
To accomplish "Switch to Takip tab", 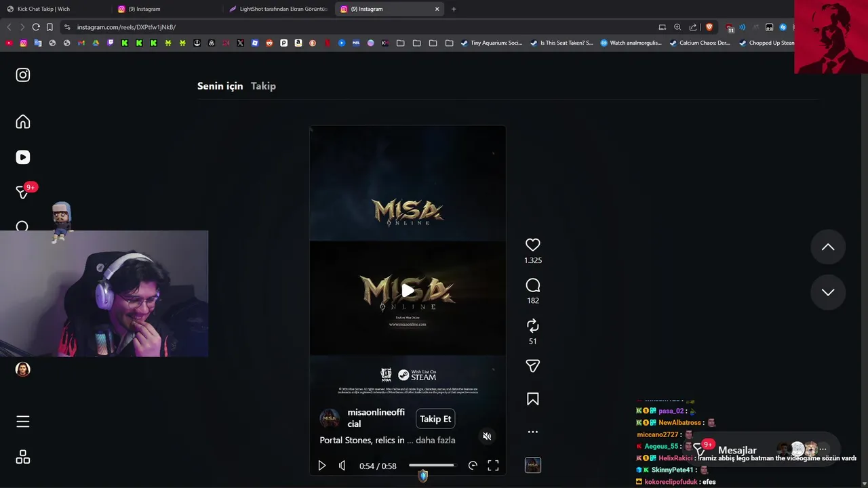I will (x=263, y=86).
